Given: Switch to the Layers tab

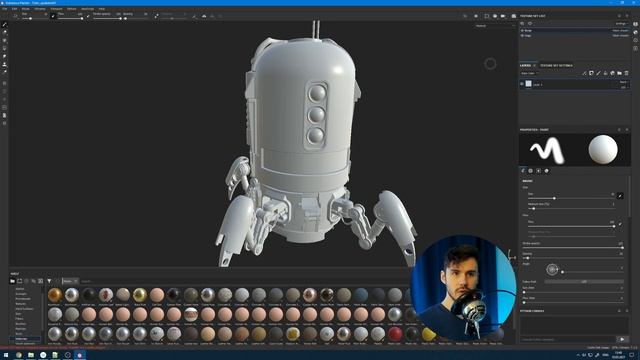Looking at the screenshot, I should pos(525,65).
